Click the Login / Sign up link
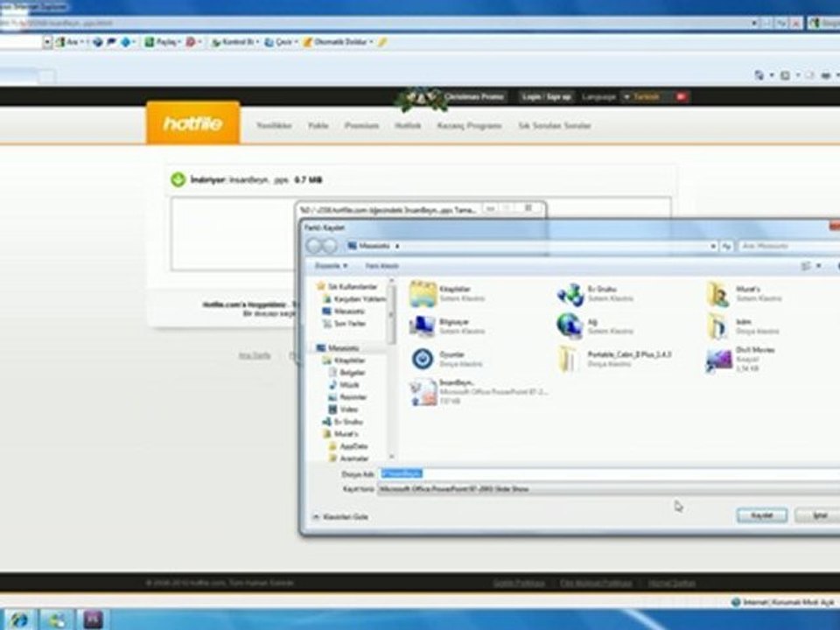Viewport: 840px width, 630px height. (x=546, y=97)
